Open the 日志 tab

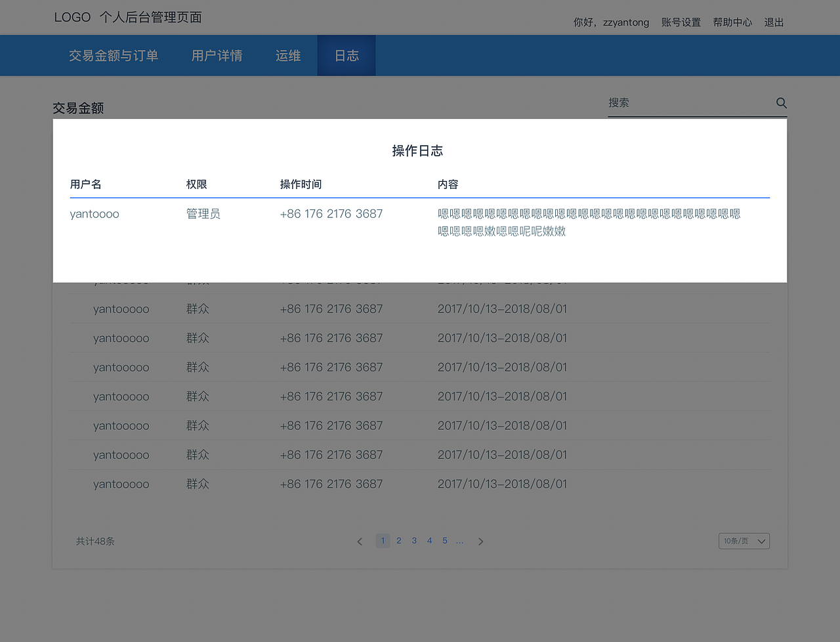pos(346,56)
